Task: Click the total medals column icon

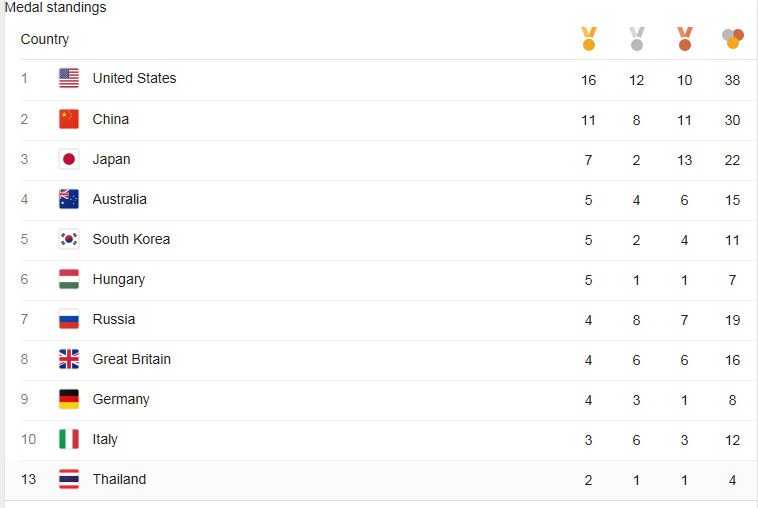Action: pos(732,39)
